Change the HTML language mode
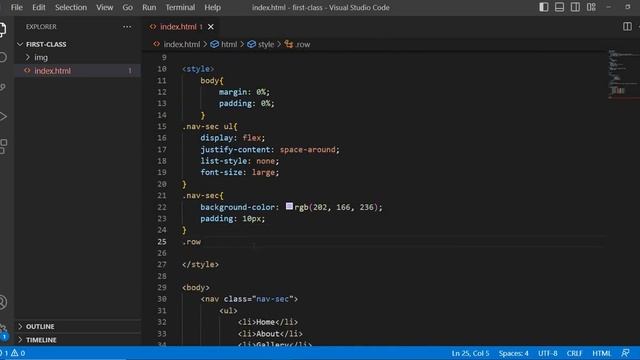 point(602,353)
